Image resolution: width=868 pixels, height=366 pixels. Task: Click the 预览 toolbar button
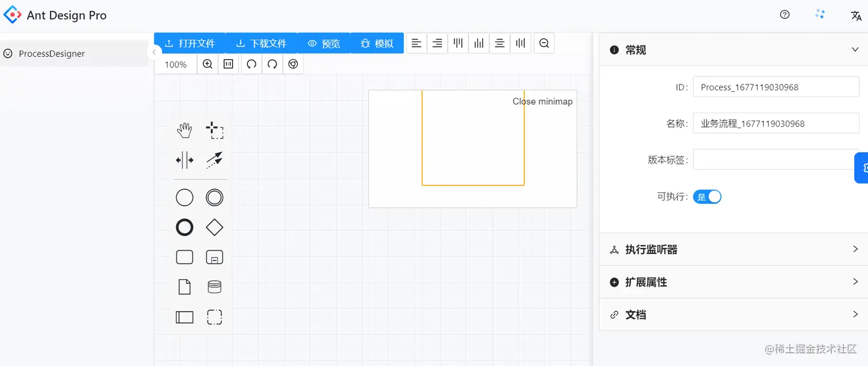coord(324,43)
